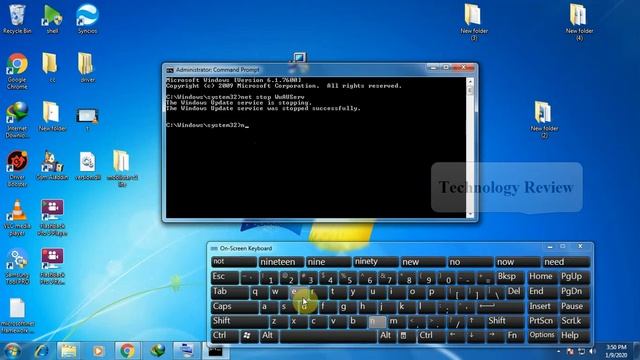Screen dimensions: 640x360
Task: Click the Bksp key
Action: [x=509, y=278]
